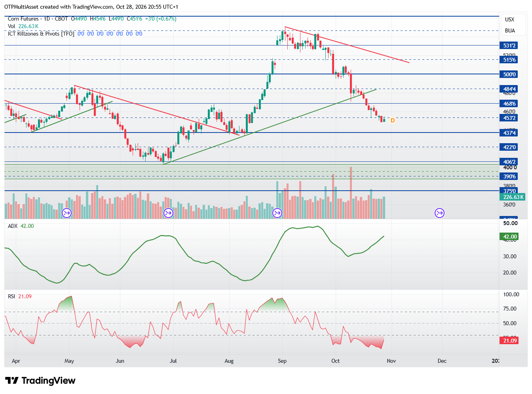Click the Nov label on the time axis
The image size is (532, 394).
[x=391, y=361]
